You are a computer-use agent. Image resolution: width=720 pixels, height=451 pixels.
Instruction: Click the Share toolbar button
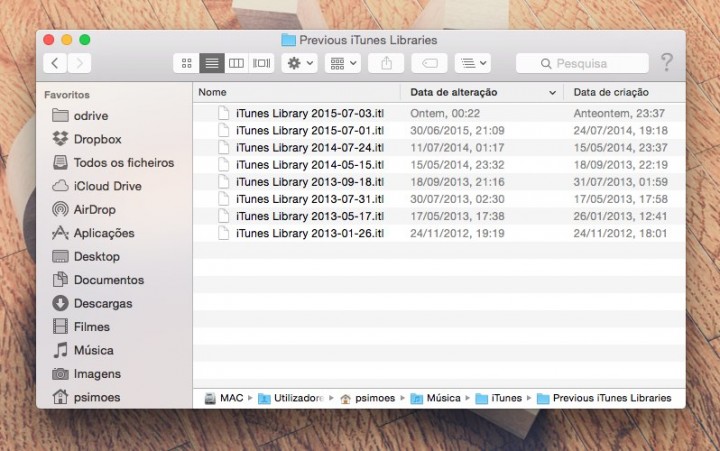pos(386,63)
